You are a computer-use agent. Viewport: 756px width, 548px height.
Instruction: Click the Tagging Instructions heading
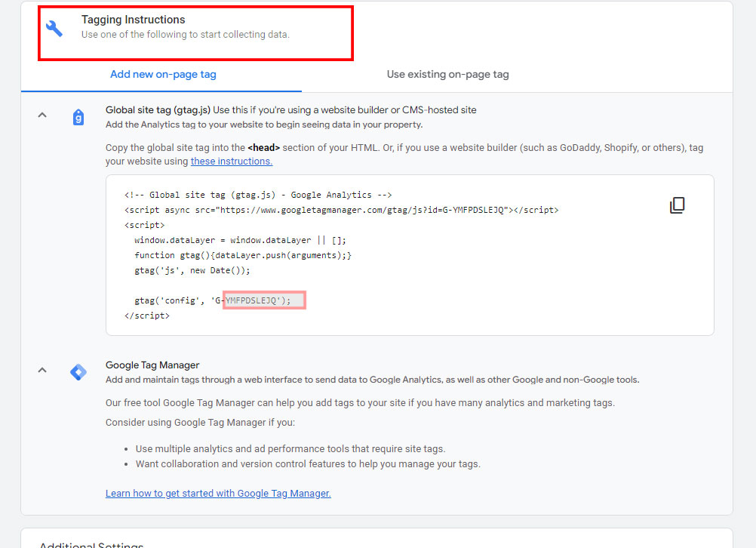coord(133,20)
